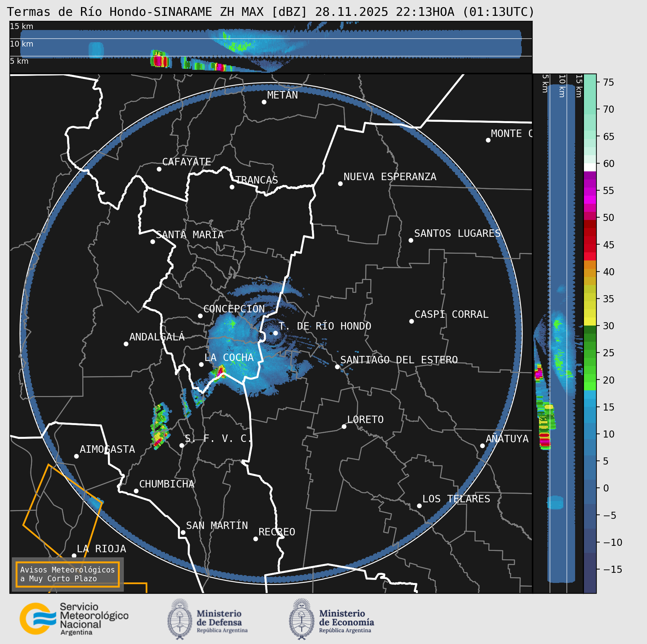Image resolution: width=647 pixels, height=644 pixels.
Task: Click the 55 dBZ magenta colorbar segment
Action: coord(590,191)
